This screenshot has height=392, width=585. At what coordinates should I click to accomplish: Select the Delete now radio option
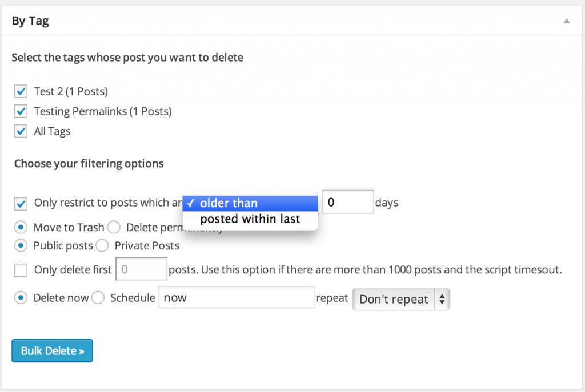(21, 297)
